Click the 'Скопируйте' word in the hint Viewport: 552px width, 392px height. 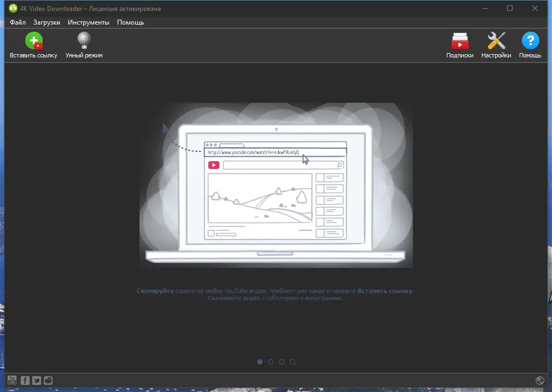(155, 291)
